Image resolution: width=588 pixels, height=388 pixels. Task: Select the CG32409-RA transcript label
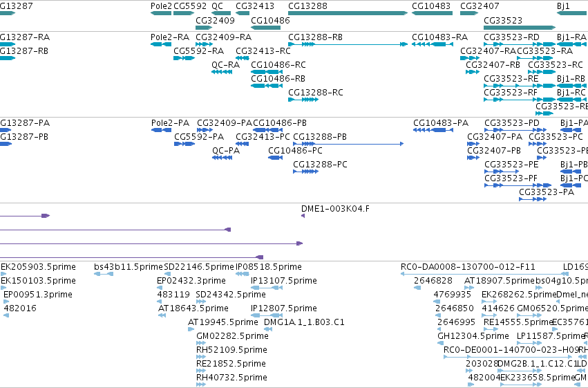click(223, 37)
